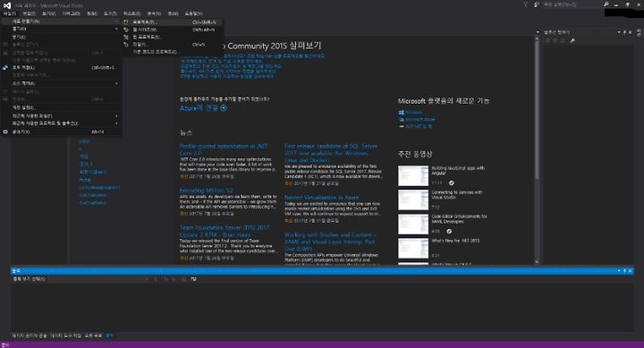Open the Microsoft Azure platform link
The height and width of the screenshot is (348, 644).
[x=419, y=120]
